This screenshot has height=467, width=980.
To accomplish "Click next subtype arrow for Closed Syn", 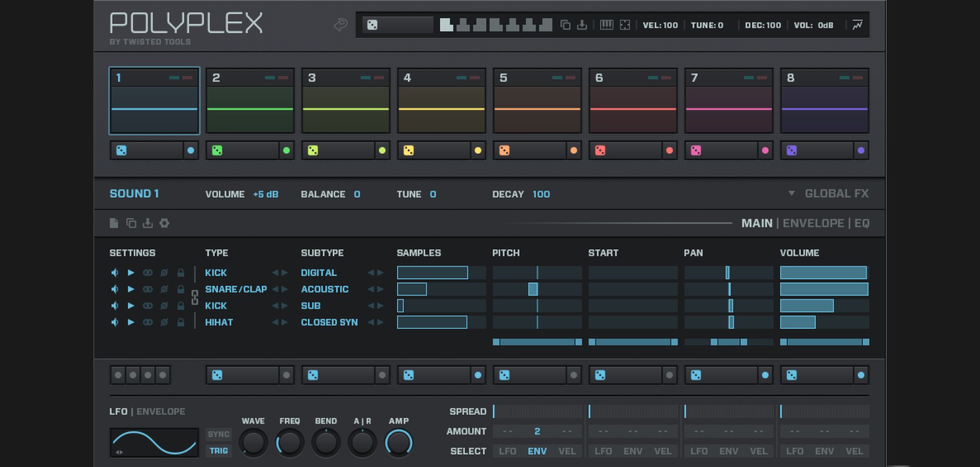I will tap(380, 322).
